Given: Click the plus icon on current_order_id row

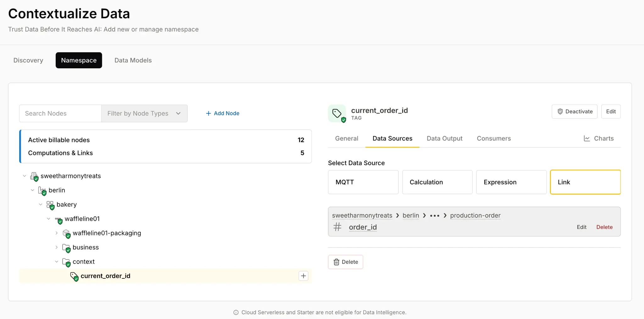Looking at the screenshot, I should tap(303, 276).
